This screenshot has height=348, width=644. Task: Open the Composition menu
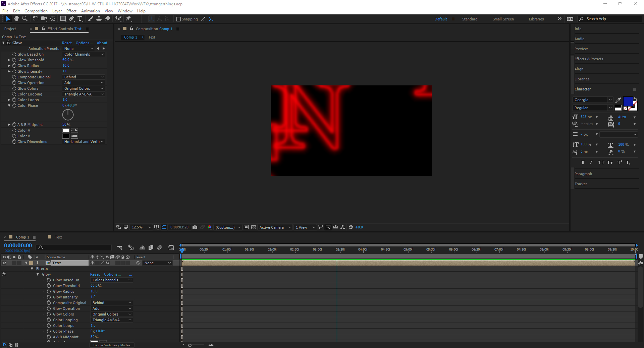click(x=36, y=11)
